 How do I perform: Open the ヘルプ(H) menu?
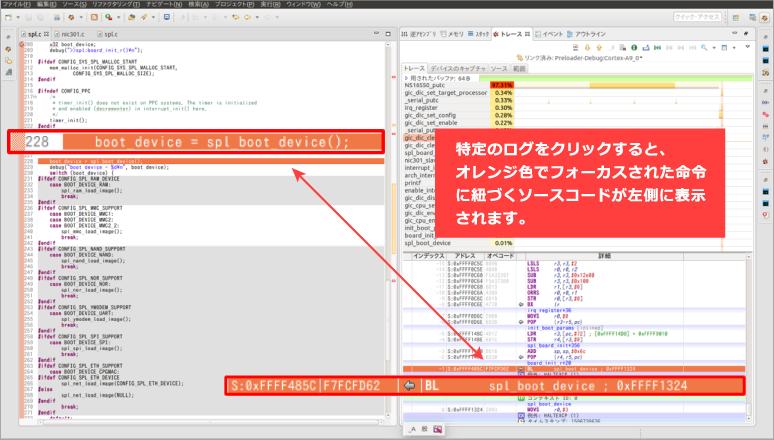pos(340,4)
